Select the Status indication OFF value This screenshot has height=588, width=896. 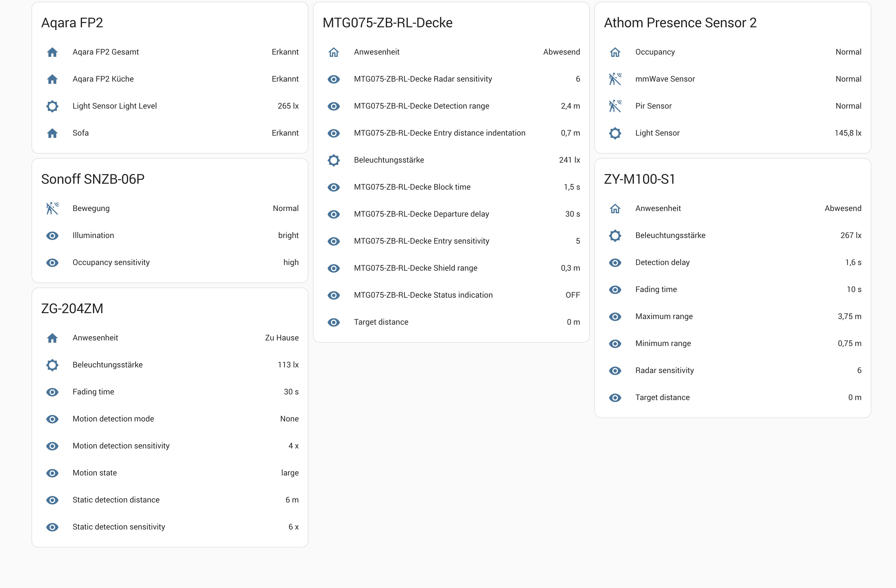(572, 295)
